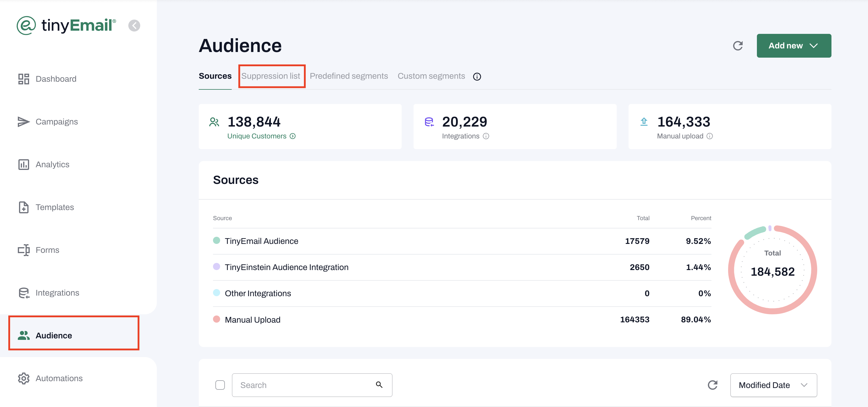The width and height of the screenshot is (868, 407).
Task: Click the TinyEmail Audience source row
Action: click(462, 241)
